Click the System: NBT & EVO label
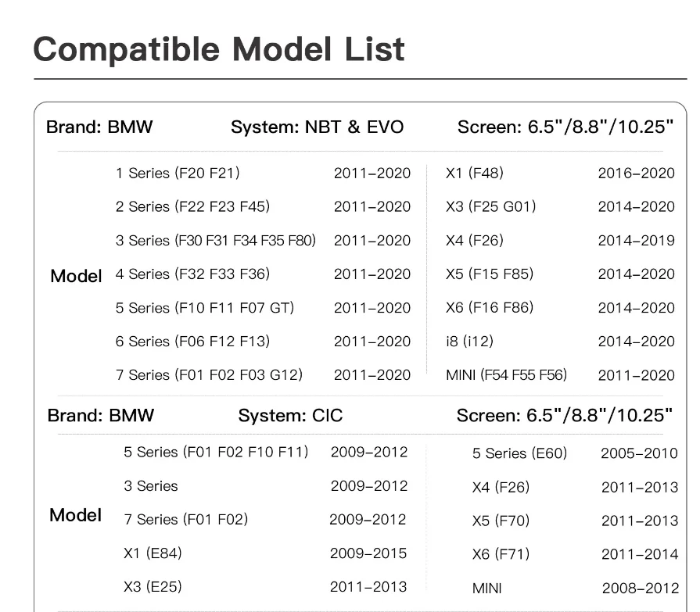The image size is (700, 612). point(317,127)
